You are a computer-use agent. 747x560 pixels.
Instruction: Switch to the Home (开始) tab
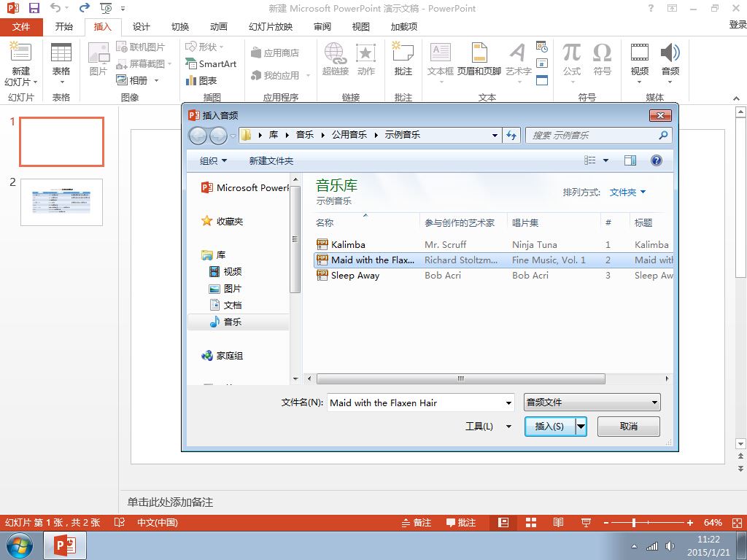(x=64, y=27)
